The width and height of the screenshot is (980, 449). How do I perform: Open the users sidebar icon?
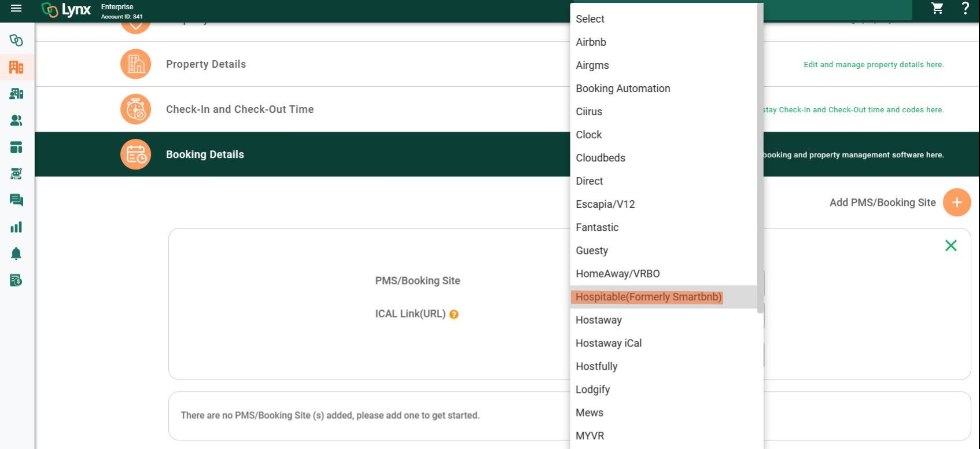point(16,120)
